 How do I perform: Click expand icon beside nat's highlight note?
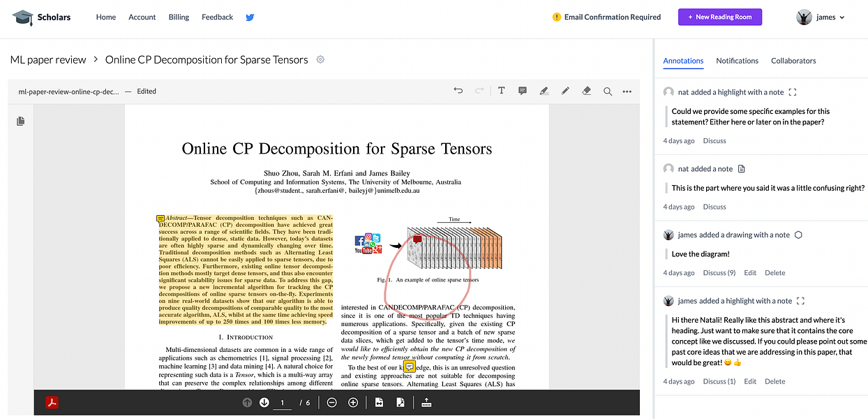[792, 92]
